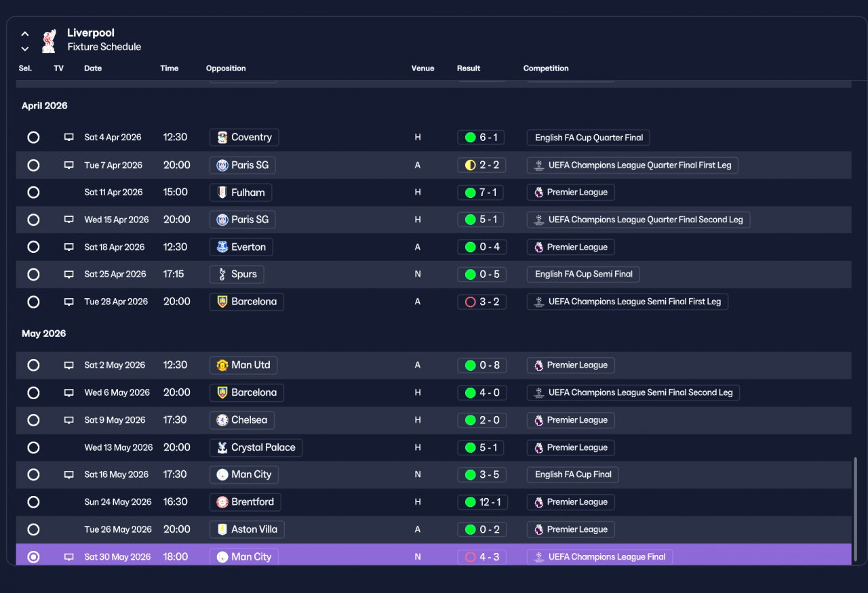Click the Liverpool team name heading
868x593 pixels.
[91, 33]
